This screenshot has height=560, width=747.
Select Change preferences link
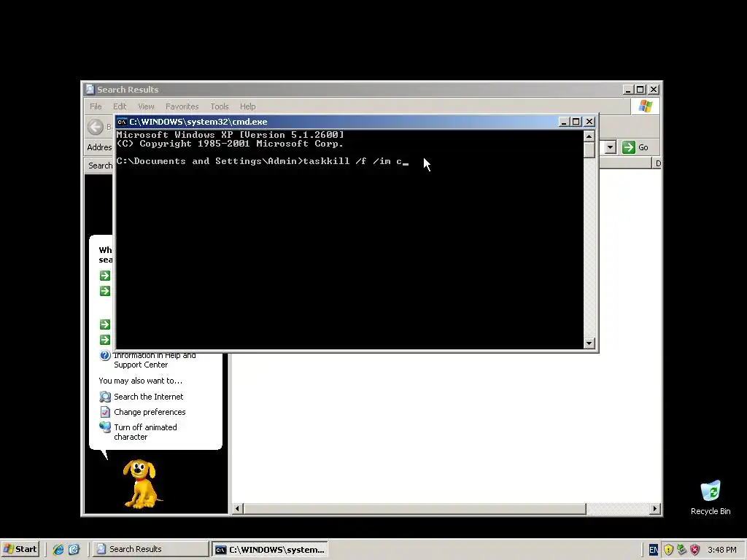coord(150,412)
